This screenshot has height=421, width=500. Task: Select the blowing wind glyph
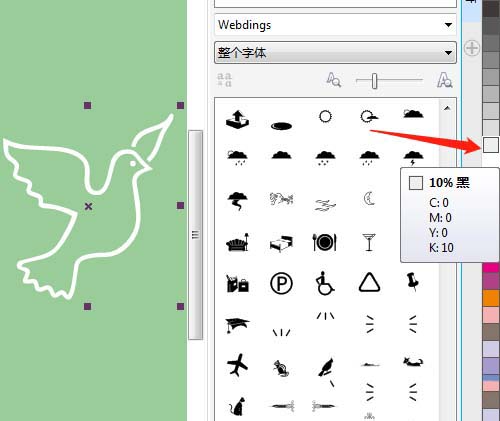281,199
